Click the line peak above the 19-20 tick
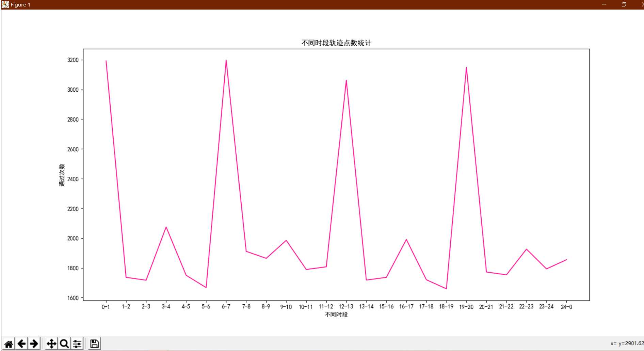This screenshot has width=644, height=351. (x=466, y=67)
